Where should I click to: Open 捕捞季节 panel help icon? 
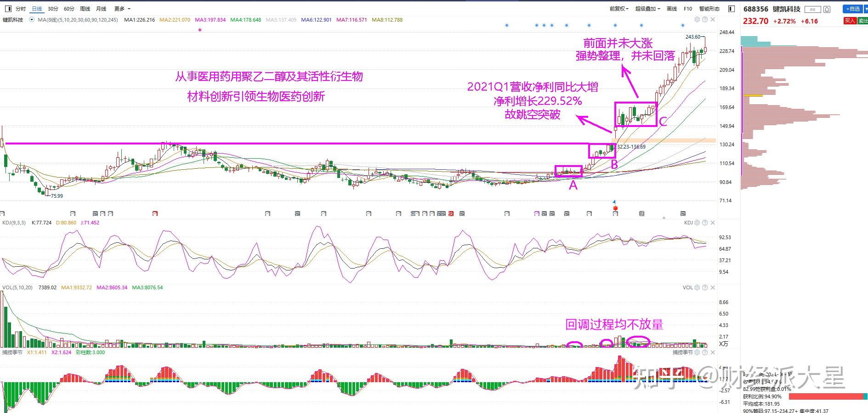click(x=705, y=352)
